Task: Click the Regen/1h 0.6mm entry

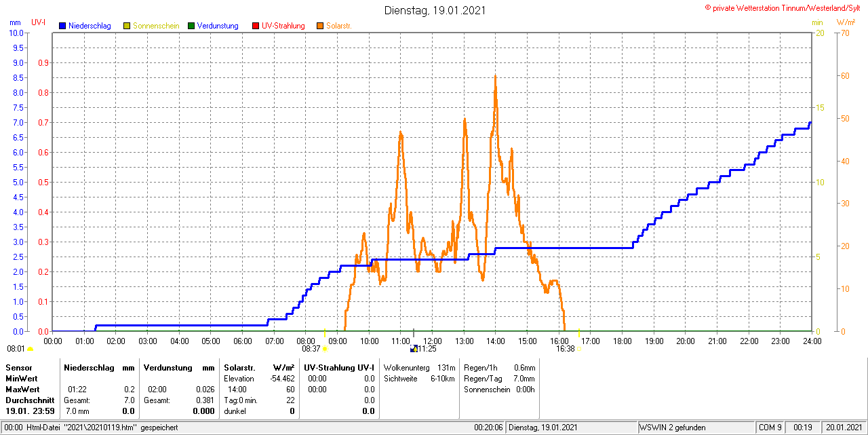Action: click(500, 367)
